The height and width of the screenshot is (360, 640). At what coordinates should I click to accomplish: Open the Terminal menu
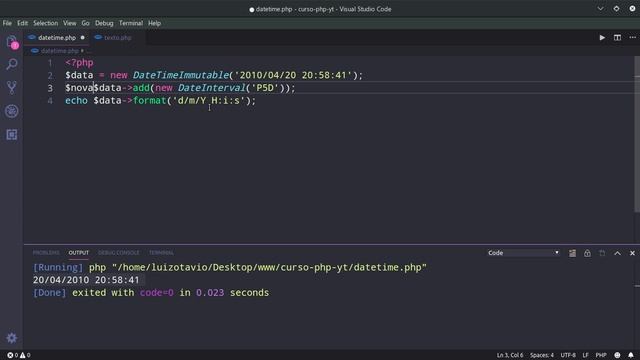(x=131, y=23)
